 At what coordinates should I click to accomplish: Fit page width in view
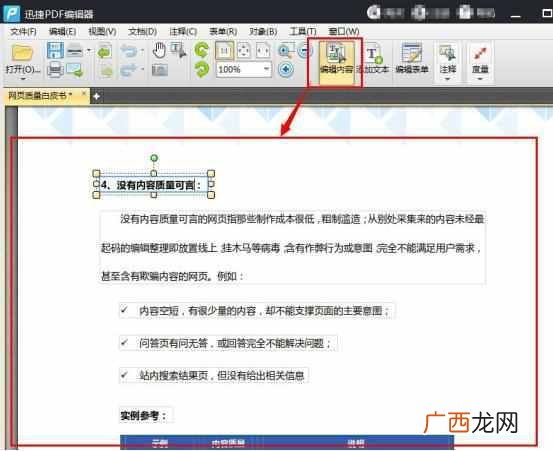(x=263, y=51)
